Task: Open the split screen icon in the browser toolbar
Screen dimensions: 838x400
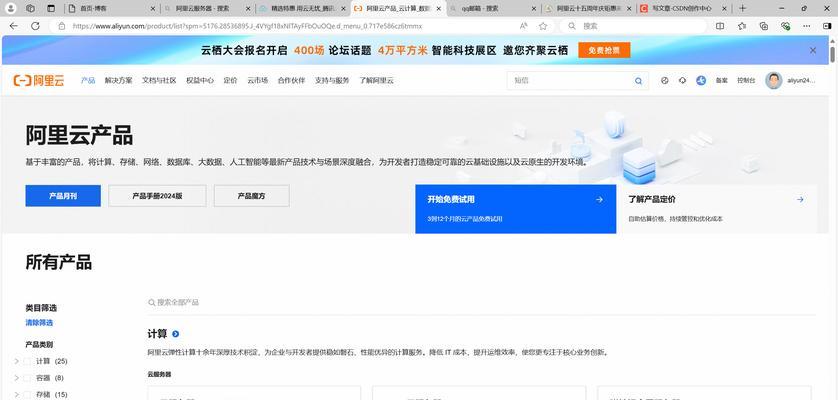Action: tap(720, 26)
